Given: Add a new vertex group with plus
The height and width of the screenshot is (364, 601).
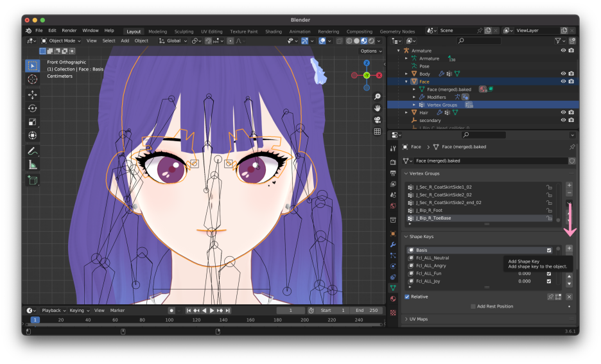Looking at the screenshot, I should coord(569,185).
